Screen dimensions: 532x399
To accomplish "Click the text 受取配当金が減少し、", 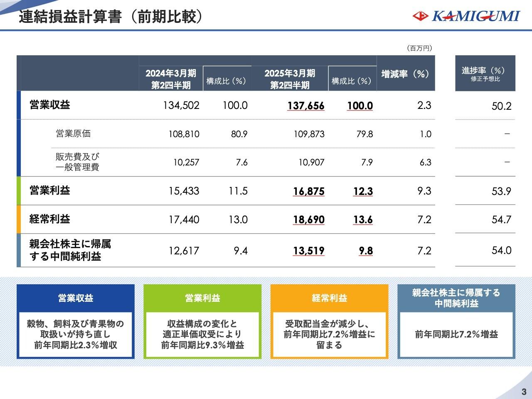I will pyautogui.click(x=330, y=323).
